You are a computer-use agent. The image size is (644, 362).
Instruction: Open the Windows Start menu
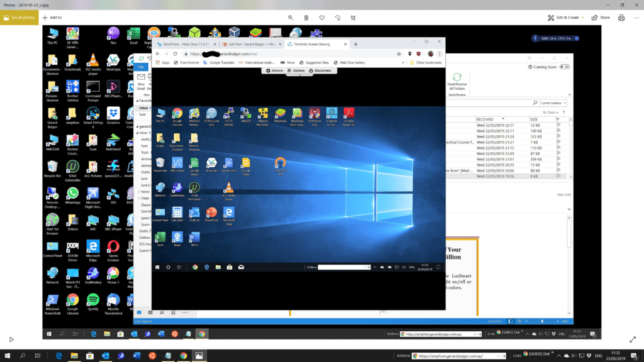click(7, 356)
